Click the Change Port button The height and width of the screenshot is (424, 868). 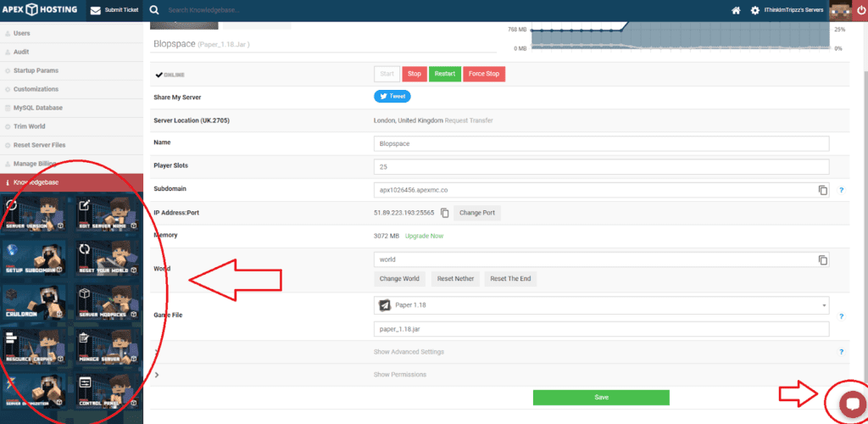tap(477, 213)
